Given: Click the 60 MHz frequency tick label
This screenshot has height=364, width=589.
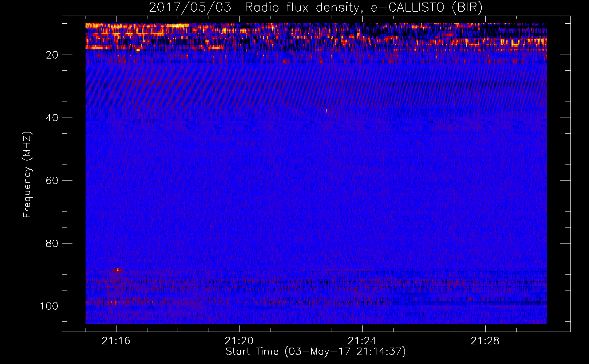Looking at the screenshot, I should [x=52, y=181].
